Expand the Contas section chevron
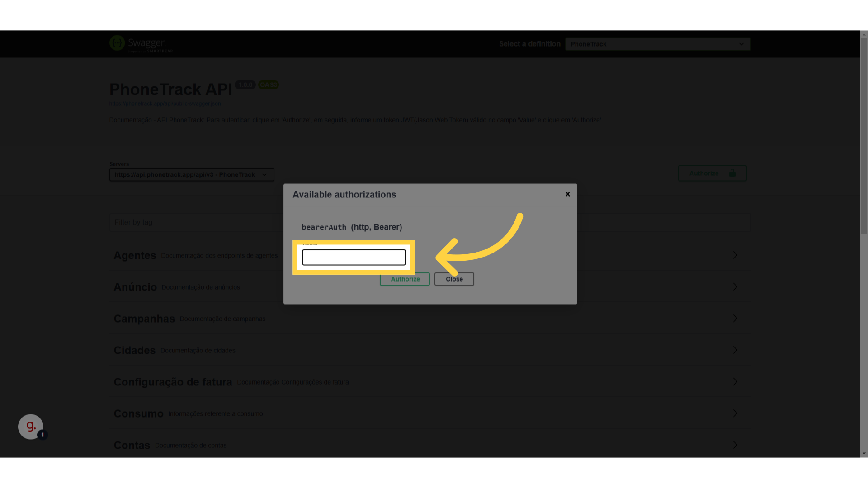 (735, 445)
